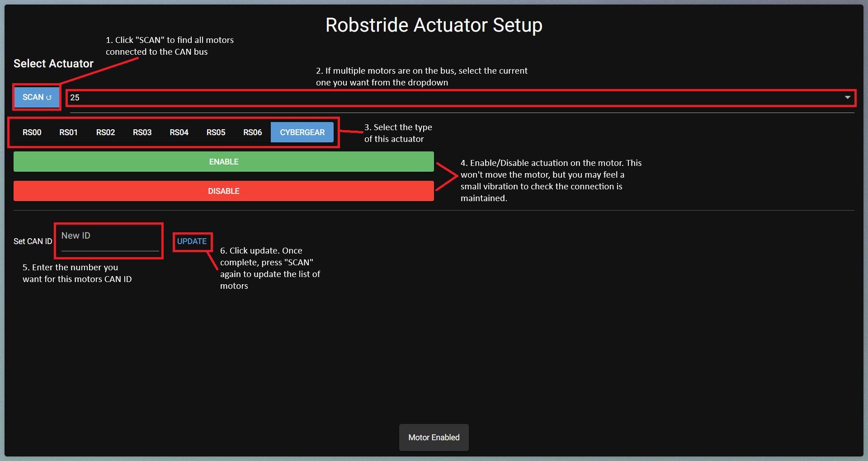Toggle the CYBERGEAR actuator type
Screen dimensions: 868x461
click(302, 132)
